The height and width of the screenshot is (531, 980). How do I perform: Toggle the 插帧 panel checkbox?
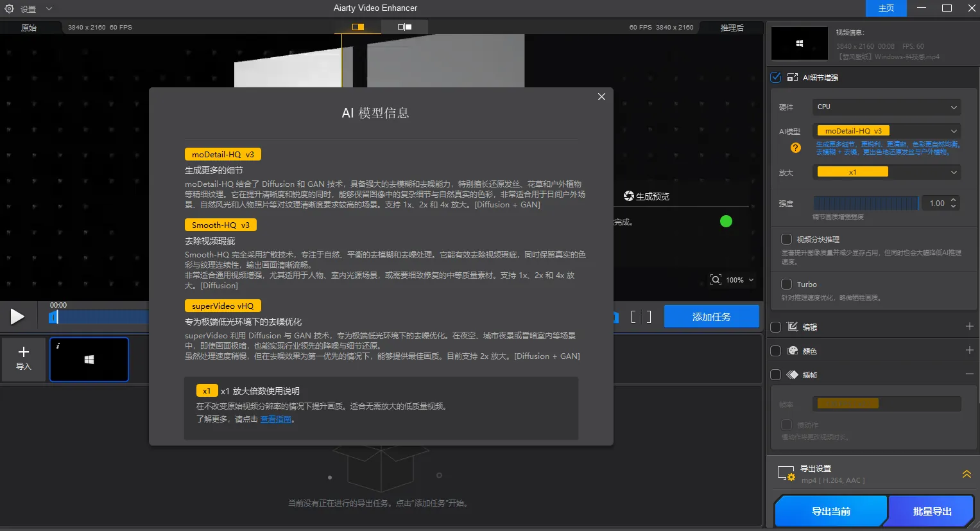point(775,374)
